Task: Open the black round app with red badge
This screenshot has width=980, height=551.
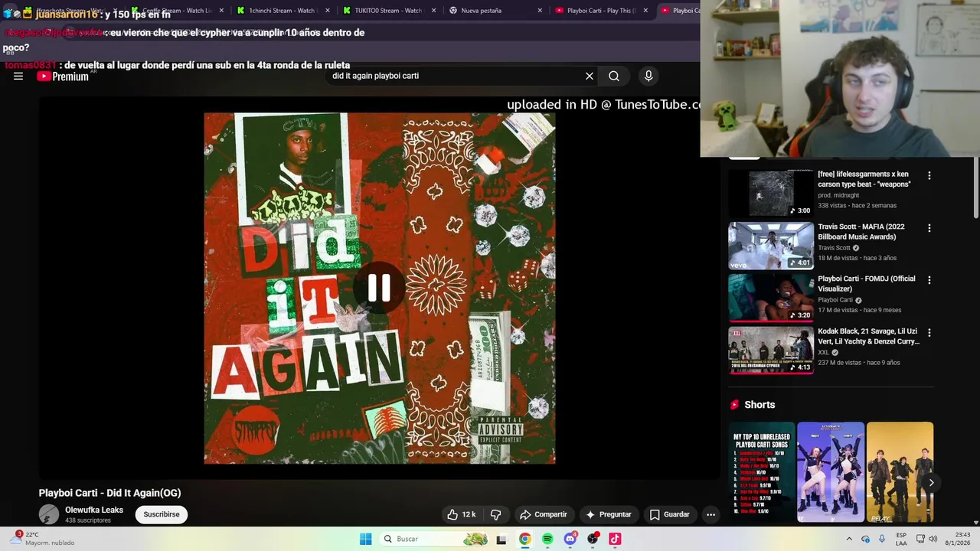Action: [x=593, y=540]
